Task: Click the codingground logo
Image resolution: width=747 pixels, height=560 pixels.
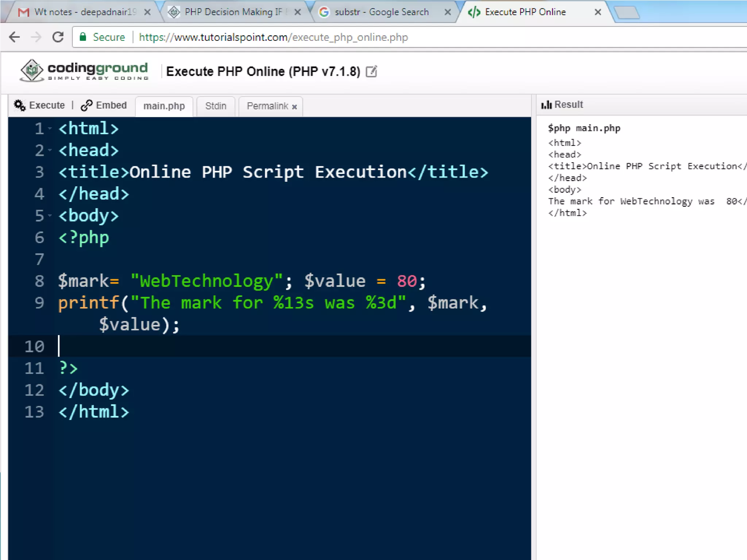Action: [x=85, y=71]
